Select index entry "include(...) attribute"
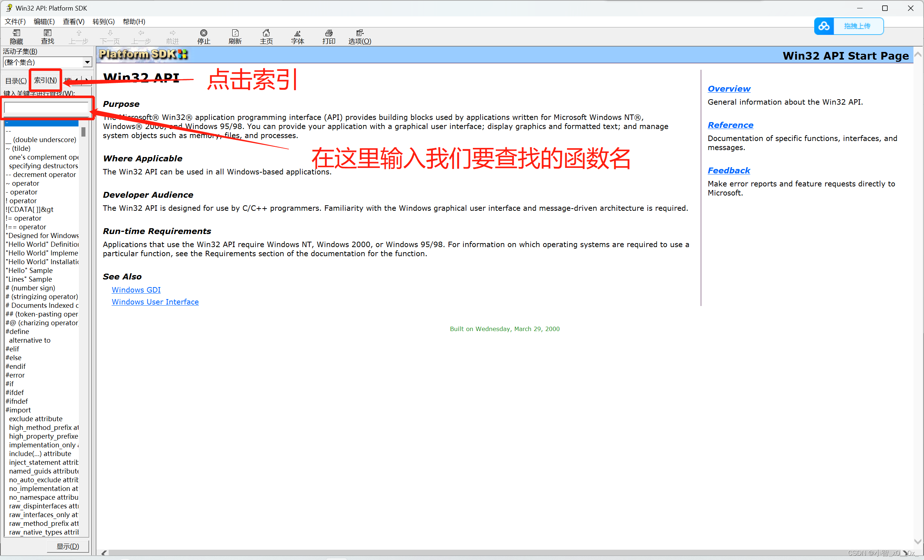The height and width of the screenshot is (560, 924). click(40, 454)
